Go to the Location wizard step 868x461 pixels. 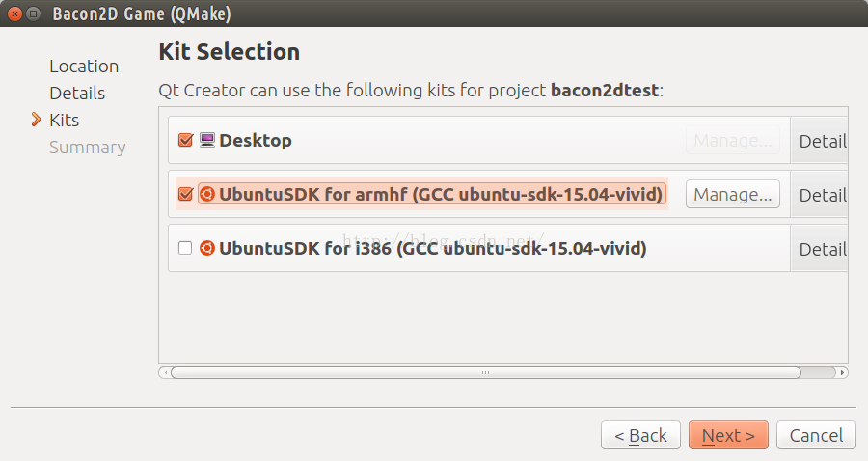click(84, 66)
